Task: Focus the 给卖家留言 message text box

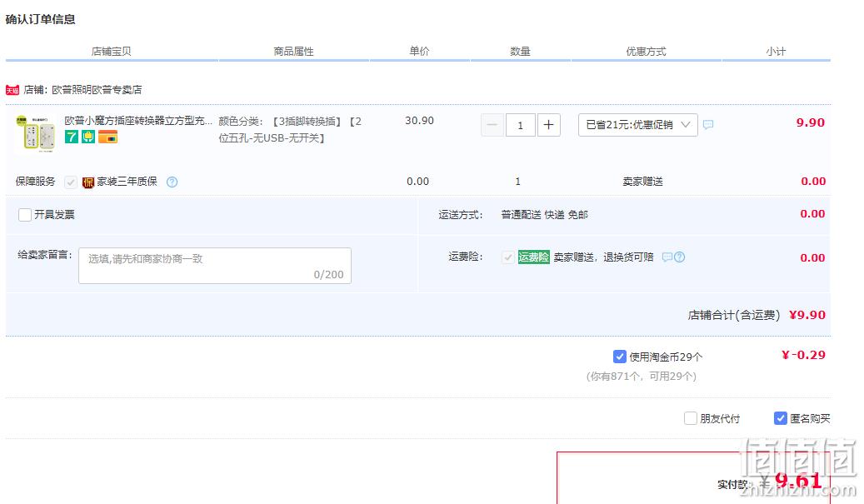Action: click(x=215, y=266)
